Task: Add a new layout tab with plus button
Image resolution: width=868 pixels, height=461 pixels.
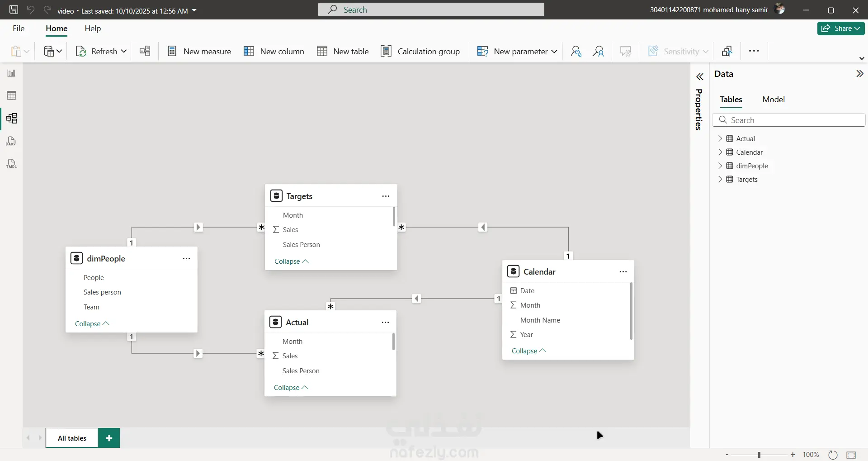Action: point(109,438)
